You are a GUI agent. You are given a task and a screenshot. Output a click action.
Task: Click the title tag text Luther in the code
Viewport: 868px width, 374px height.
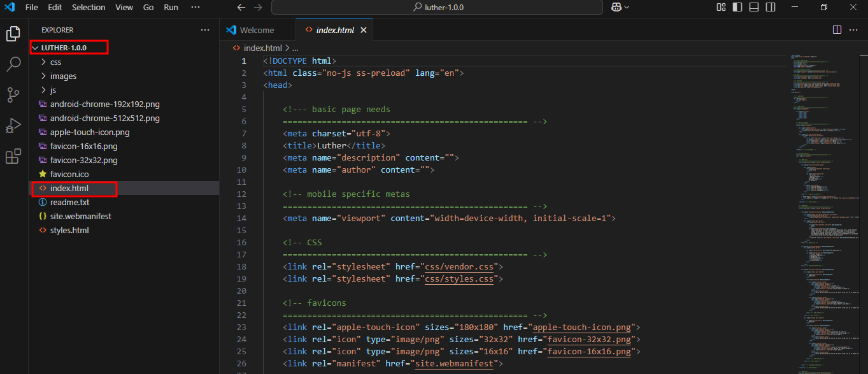(332, 145)
